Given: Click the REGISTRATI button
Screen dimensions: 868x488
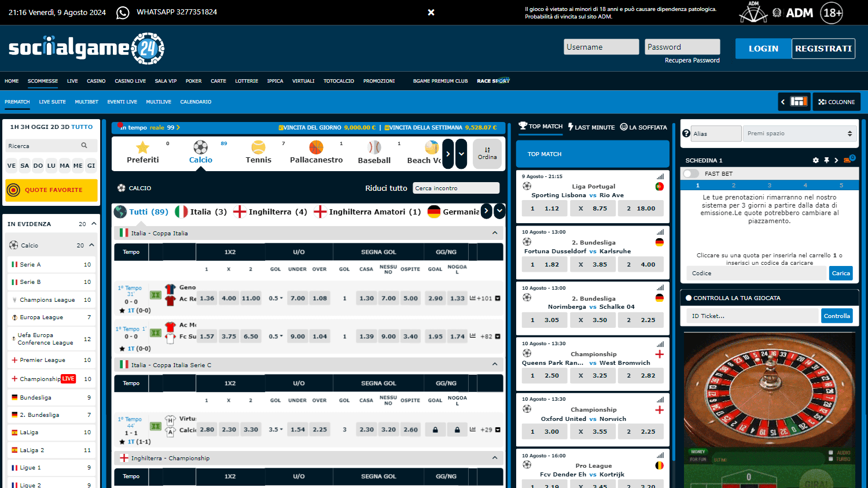Looking at the screenshot, I should pyautogui.click(x=823, y=49).
